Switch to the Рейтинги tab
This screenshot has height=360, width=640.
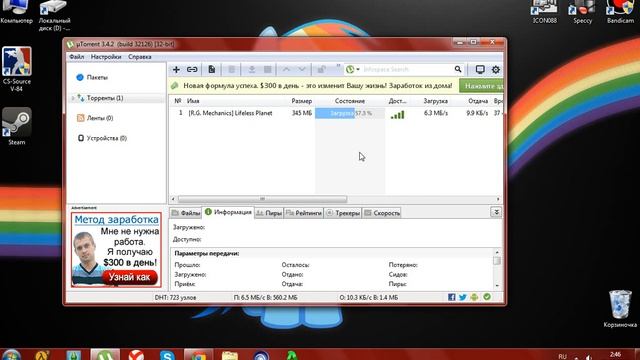pyautogui.click(x=304, y=213)
